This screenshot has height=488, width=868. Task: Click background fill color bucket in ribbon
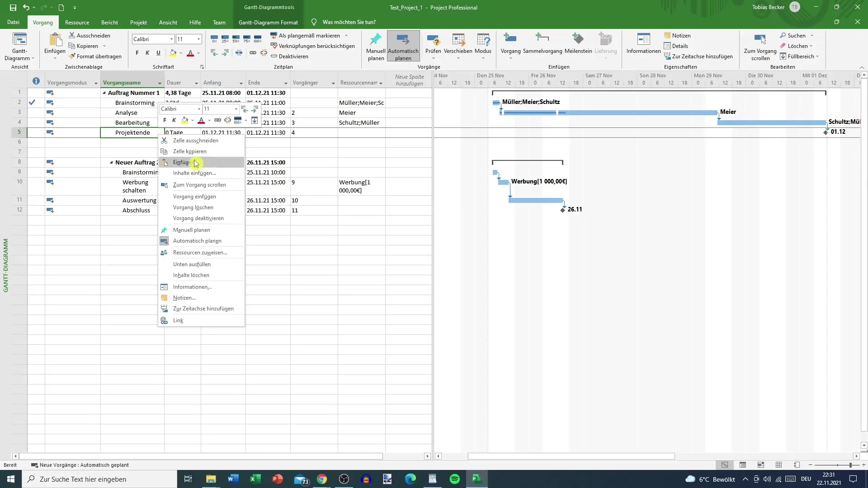coord(173,53)
